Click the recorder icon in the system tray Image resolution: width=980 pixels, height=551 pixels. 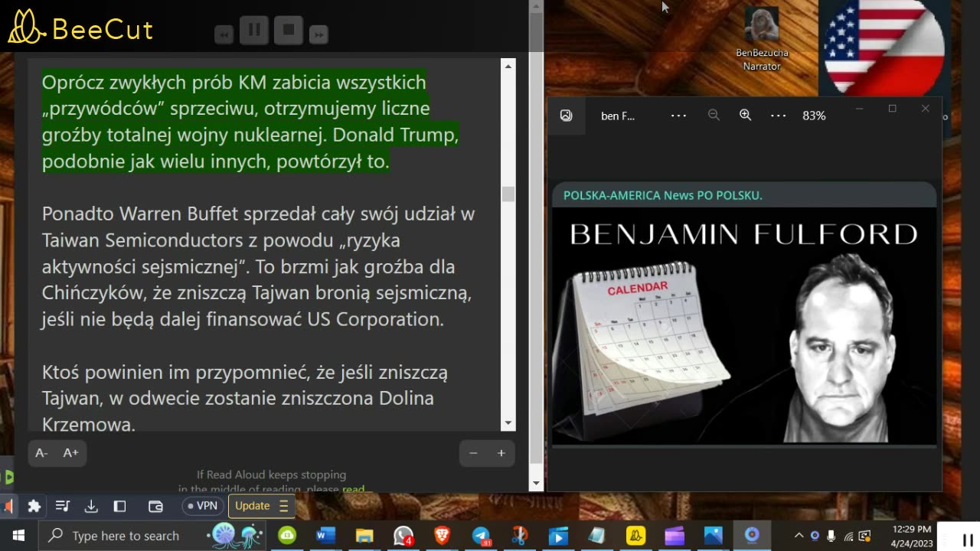815,536
